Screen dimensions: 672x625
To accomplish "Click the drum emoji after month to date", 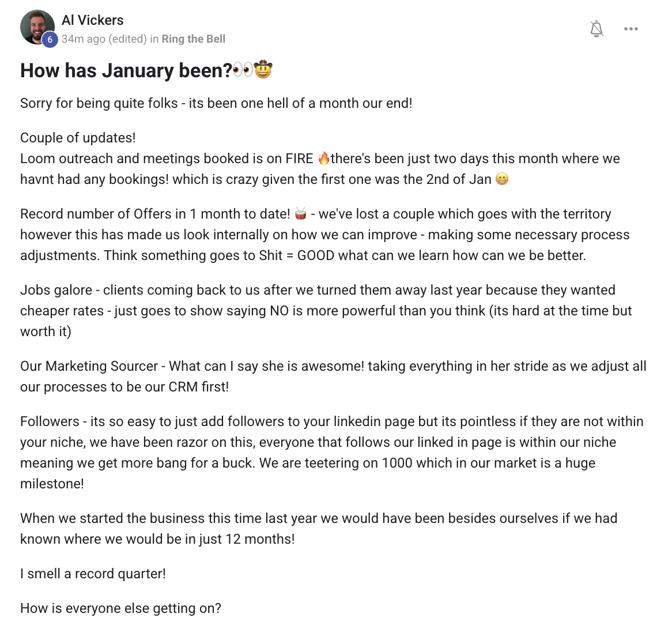I will pyautogui.click(x=300, y=214).
